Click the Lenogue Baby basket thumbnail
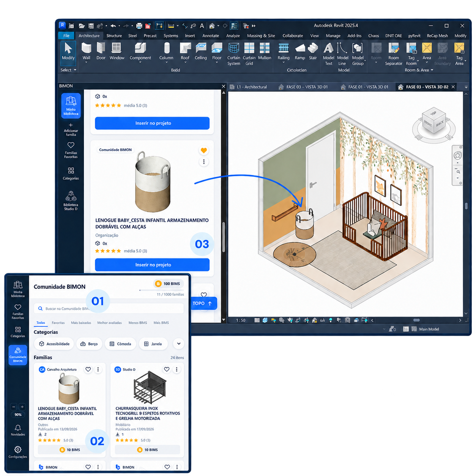Image resolution: width=476 pixels, height=476 pixels. pyautogui.click(x=153, y=181)
